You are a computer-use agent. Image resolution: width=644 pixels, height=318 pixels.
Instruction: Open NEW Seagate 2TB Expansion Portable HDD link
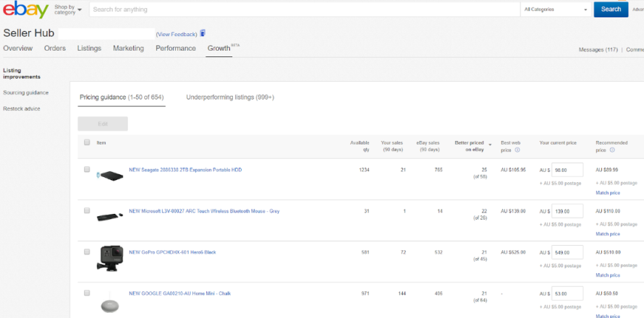pyautogui.click(x=185, y=170)
